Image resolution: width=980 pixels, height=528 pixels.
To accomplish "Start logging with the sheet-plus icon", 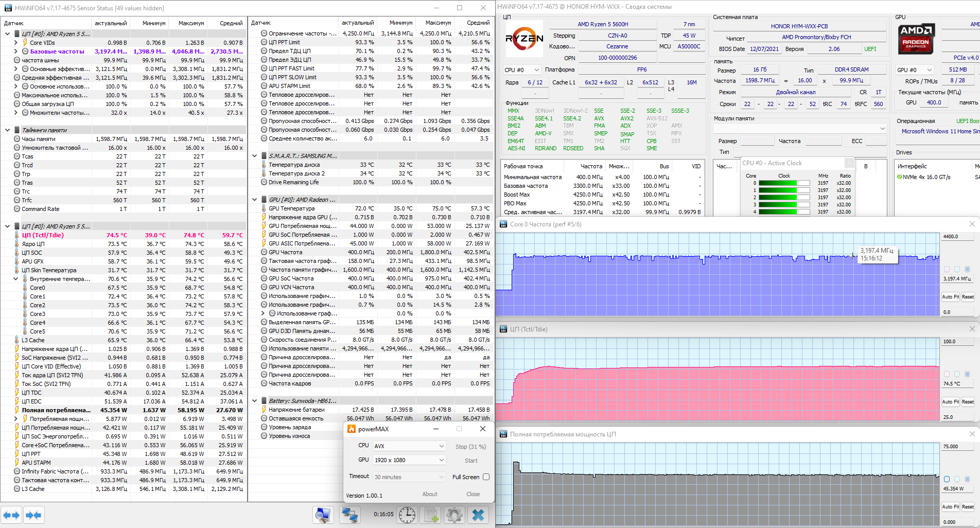I will (431, 515).
